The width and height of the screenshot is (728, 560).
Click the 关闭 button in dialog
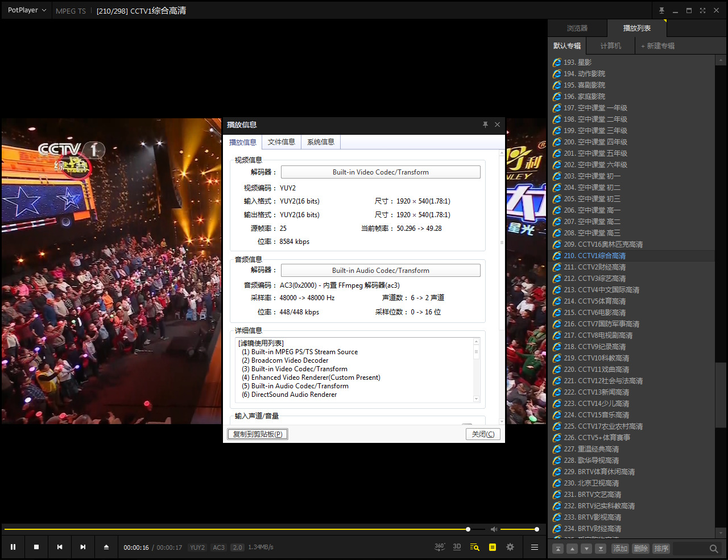point(483,434)
